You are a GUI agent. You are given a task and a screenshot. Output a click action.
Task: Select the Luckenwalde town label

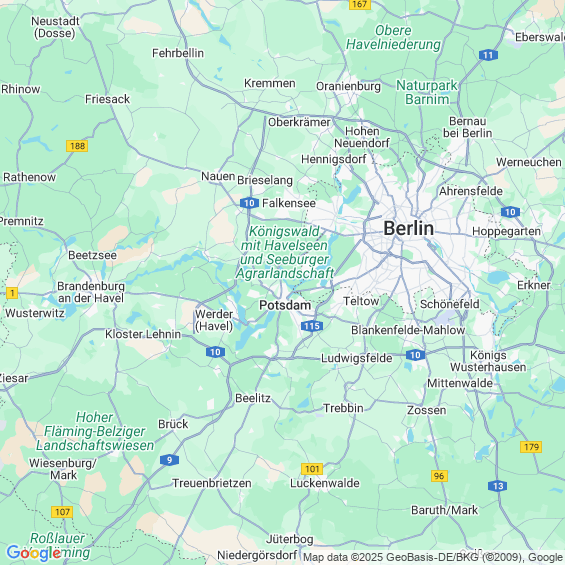point(325,483)
